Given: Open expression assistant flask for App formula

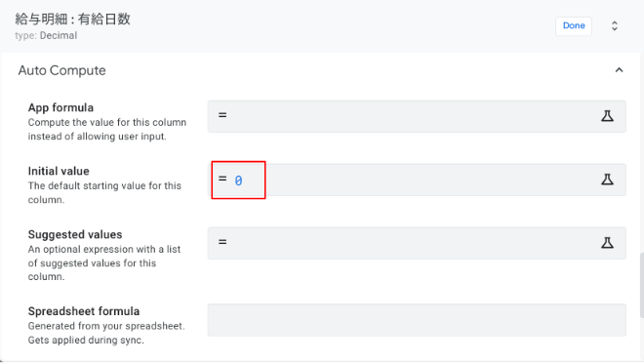Looking at the screenshot, I should point(608,116).
